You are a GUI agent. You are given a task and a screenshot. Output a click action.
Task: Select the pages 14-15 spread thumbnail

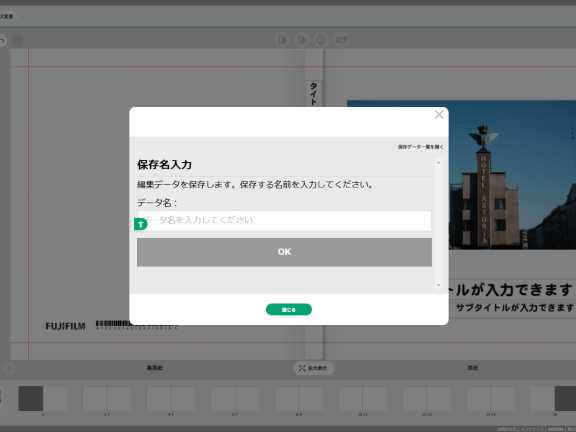click(x=490, y=398)
